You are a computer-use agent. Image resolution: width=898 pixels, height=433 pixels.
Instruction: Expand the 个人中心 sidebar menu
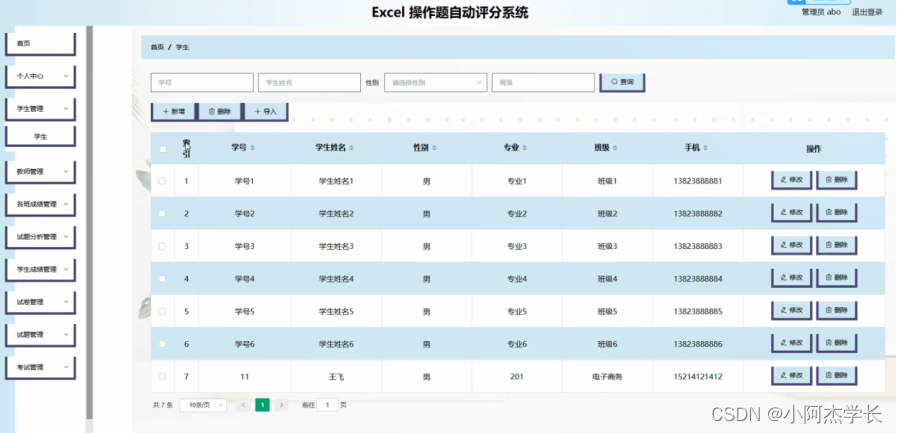(40, 76)
